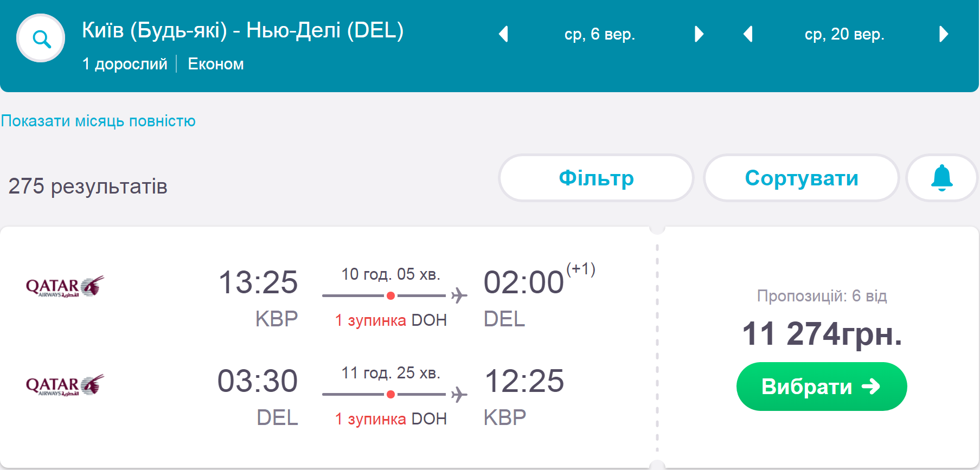Image resolution: width=980 pixels, height=470 pixels.
Task: Go to next departure date arrow
Action: click(x=699, y=34)
